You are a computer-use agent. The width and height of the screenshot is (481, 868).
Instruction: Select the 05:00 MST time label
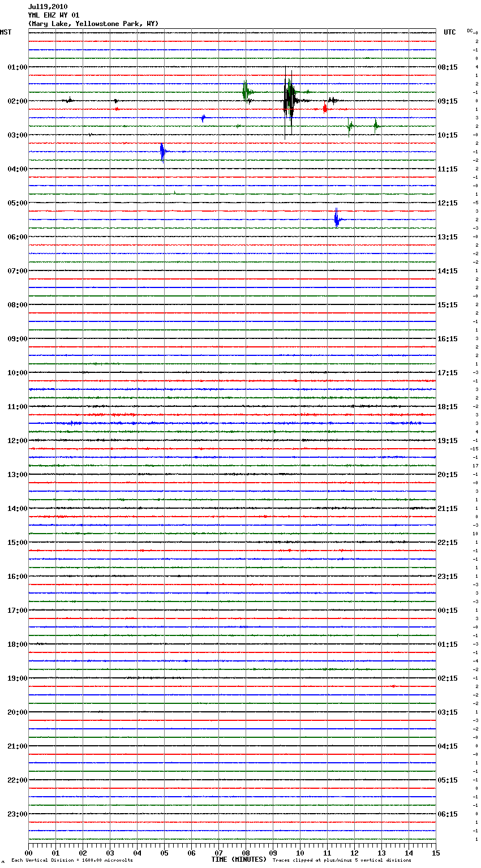18,203
